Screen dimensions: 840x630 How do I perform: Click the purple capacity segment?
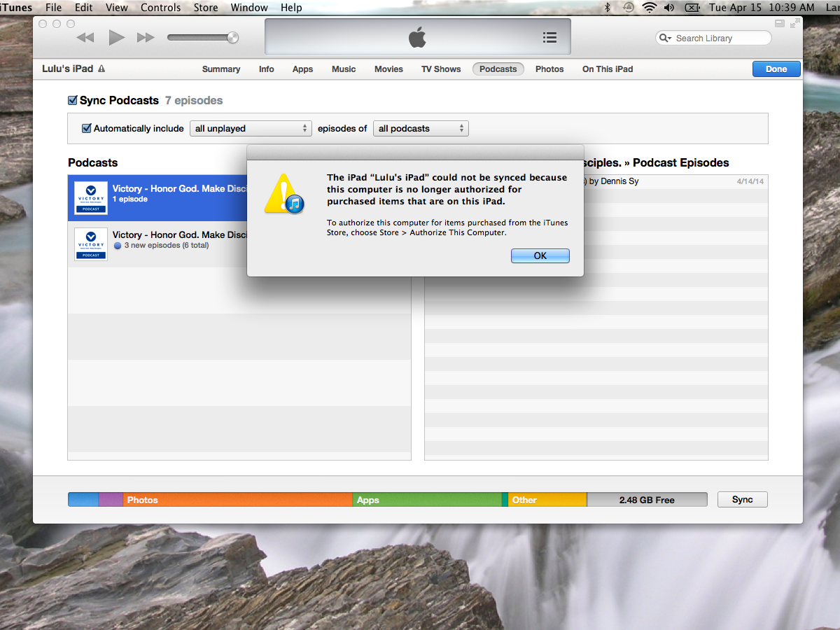point(111,500)
